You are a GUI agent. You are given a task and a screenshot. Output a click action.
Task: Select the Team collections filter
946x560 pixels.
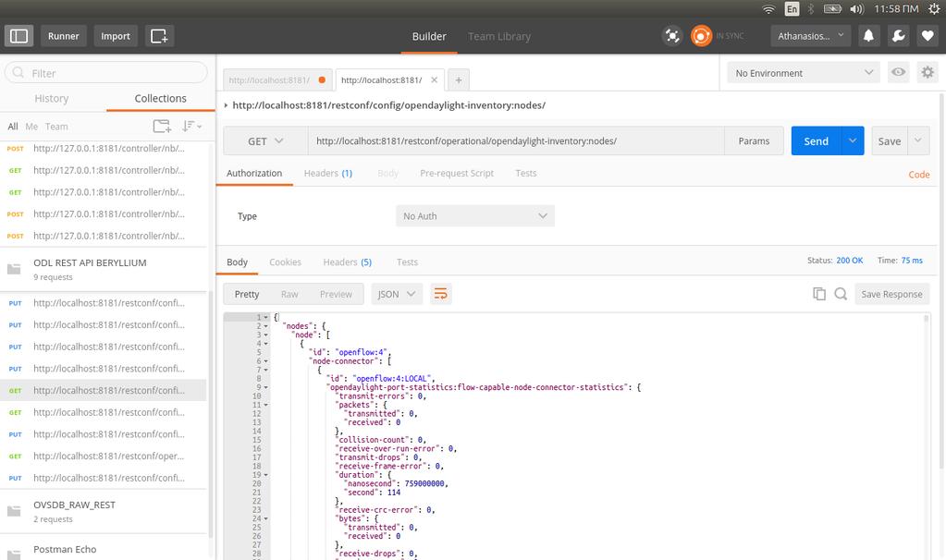pos(56,127)
